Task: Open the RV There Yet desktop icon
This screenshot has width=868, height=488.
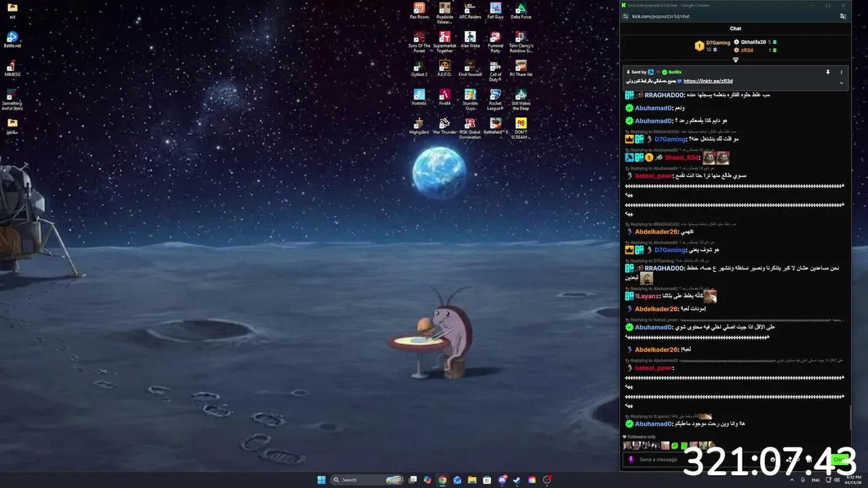Action: click(521, 68)
